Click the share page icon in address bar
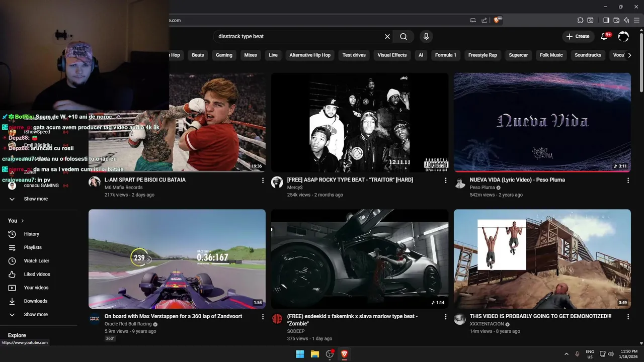This screenshot has width=644, height=362. [x=484, y=20]
